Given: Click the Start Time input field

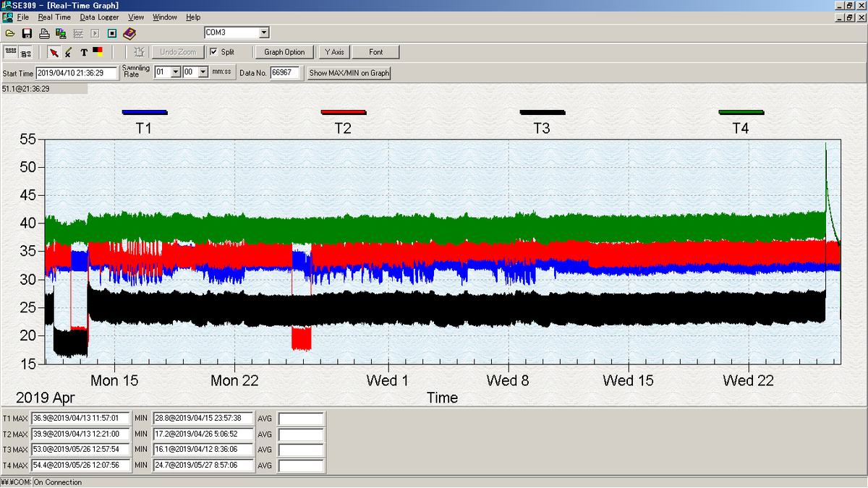Looking at the screenshot, I should tap(77, 72).
